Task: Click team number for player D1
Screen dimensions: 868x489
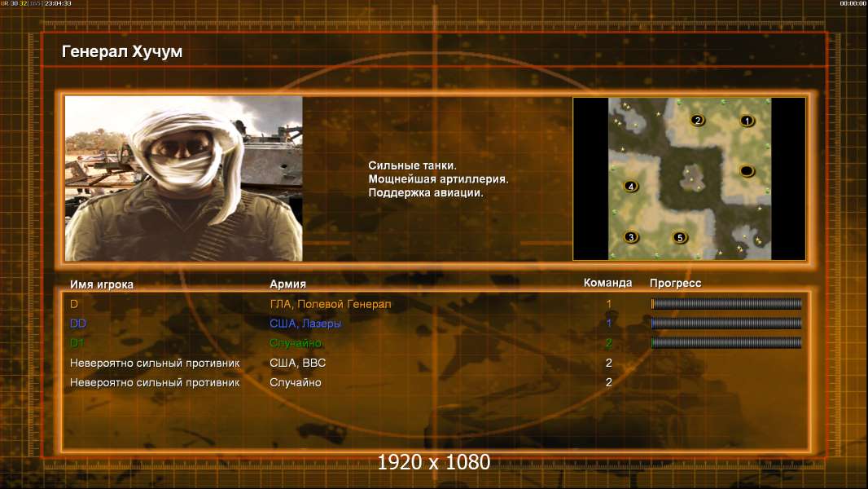Action: pos(609,343)
